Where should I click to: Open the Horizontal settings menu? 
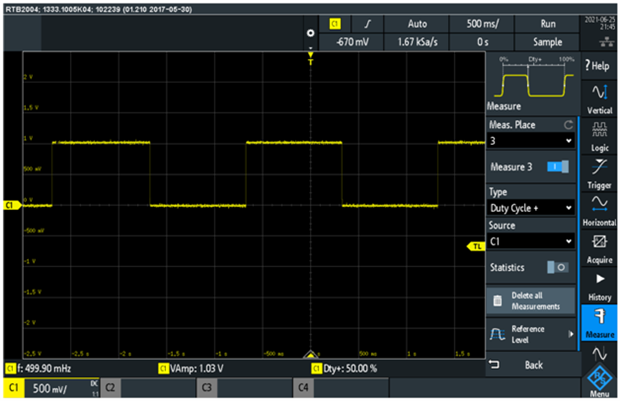tap(599, 211)
